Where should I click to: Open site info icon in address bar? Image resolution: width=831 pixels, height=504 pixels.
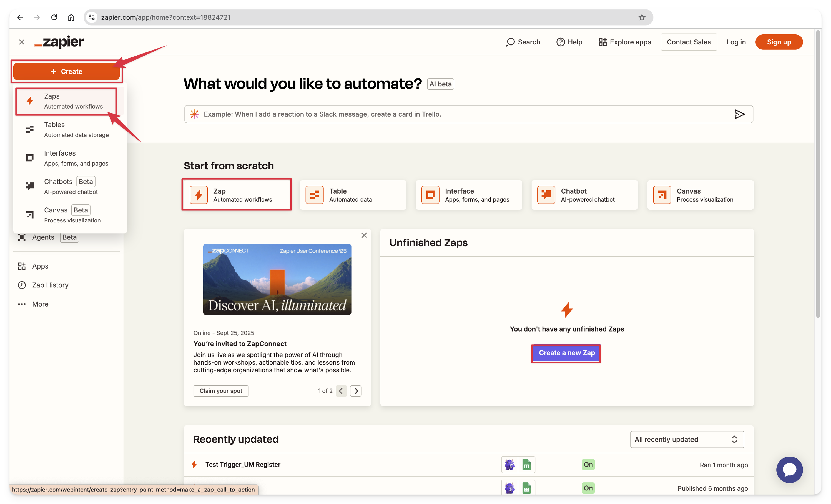[x=91, y=17]
